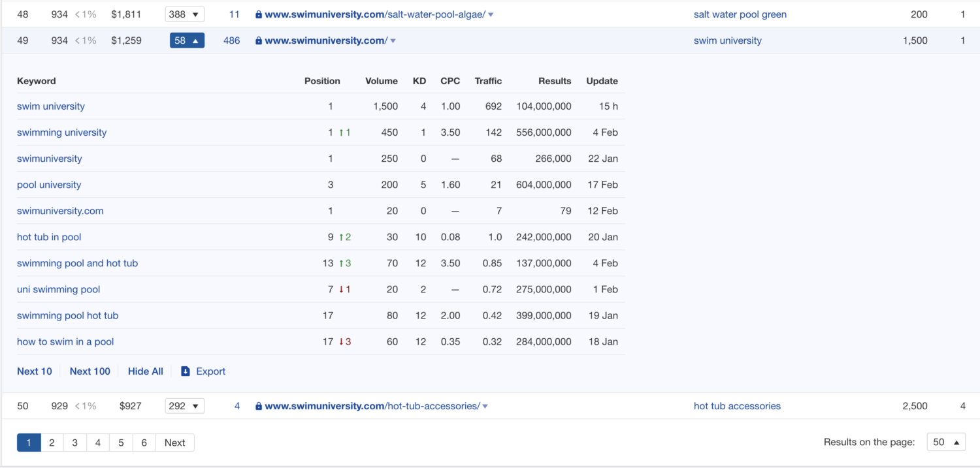Screen dimensions: 980x468
Task: Open keyword swimming pool hot tub
Action: pyautogui.click(x=68, y=315)
